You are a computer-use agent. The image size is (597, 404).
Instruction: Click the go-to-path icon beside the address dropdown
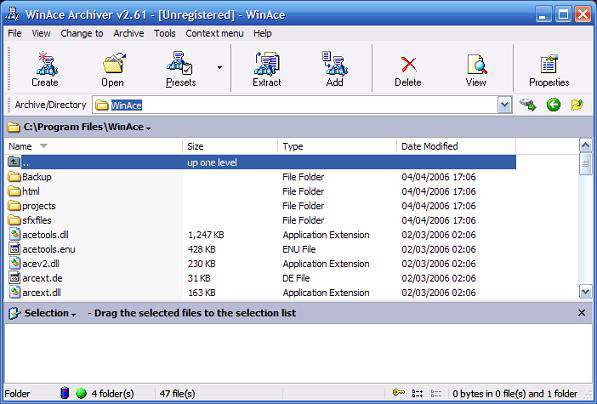click(528, 105)
